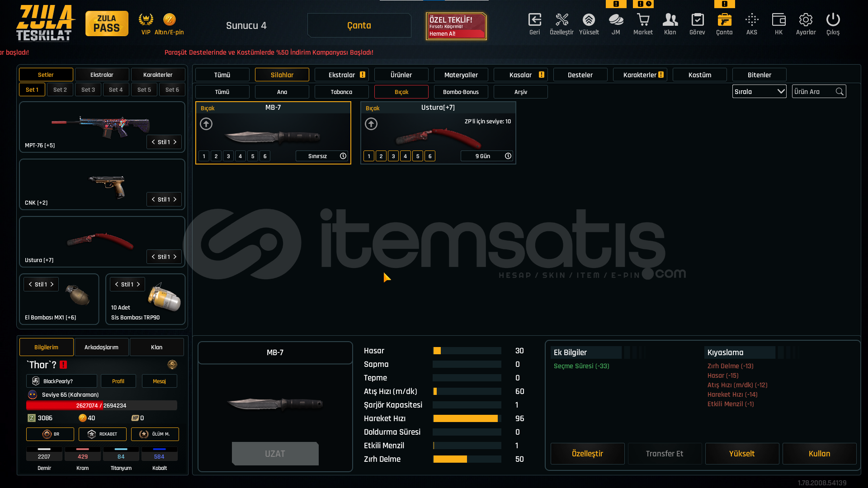Viewport: 868px width, 488px height.
Task: Click the Kullan button
Action: pyautogui.click(x=819, y=454)
